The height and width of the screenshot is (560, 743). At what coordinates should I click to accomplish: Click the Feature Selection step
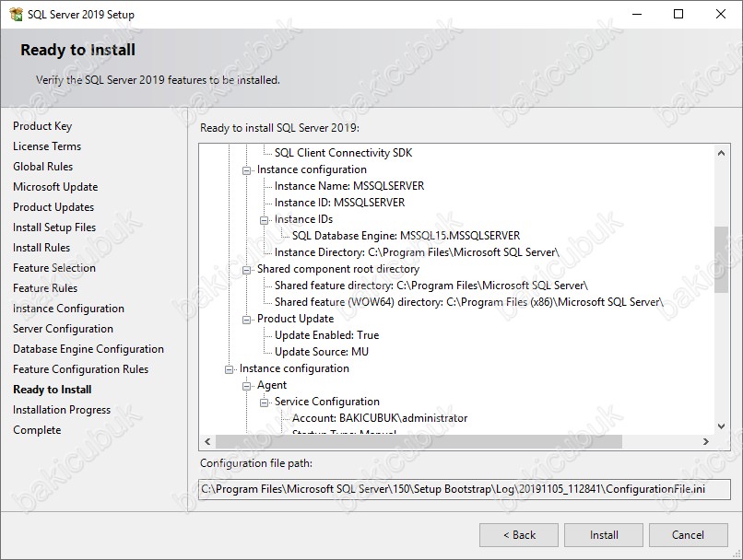54,268
